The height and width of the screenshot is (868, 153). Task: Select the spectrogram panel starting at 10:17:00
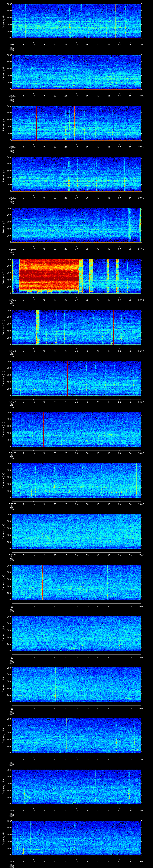76,72
